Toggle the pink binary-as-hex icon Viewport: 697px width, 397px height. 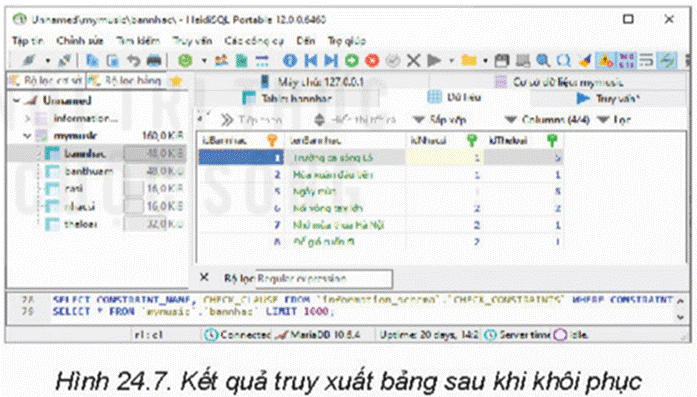(626, 60)
